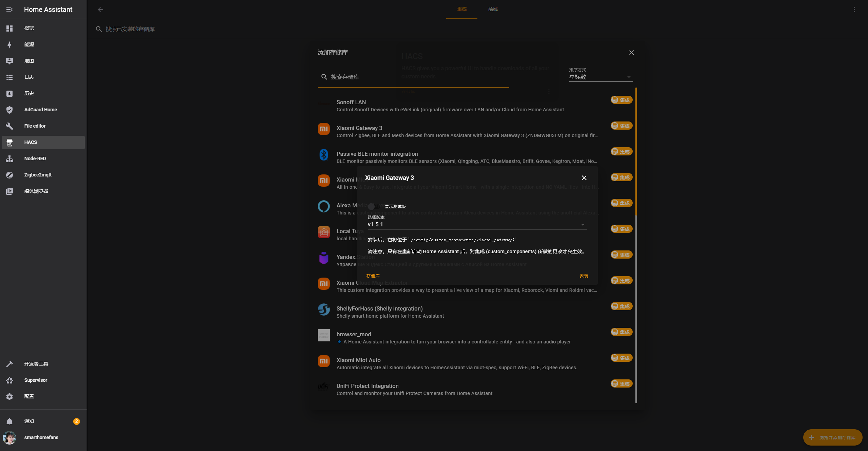Open smarthomefans user avatar
The width and height of the screenshot is (868, 451).
pos(9,438)
